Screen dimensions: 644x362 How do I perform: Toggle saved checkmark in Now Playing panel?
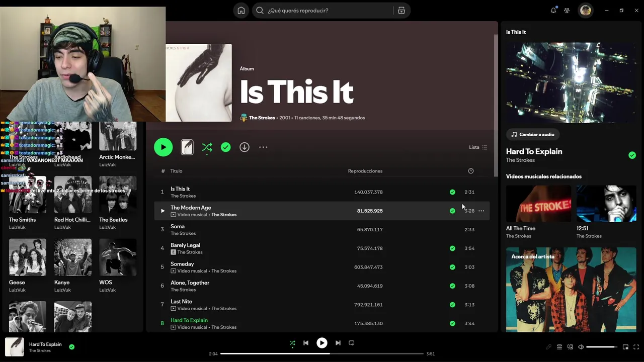pos(632,155)
